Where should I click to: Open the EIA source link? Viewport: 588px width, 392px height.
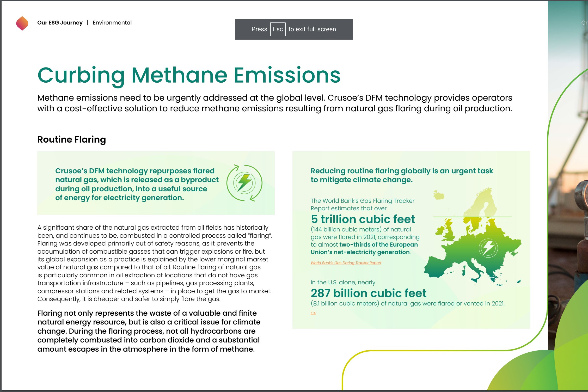pyautogui.click(x=313, y=313)
